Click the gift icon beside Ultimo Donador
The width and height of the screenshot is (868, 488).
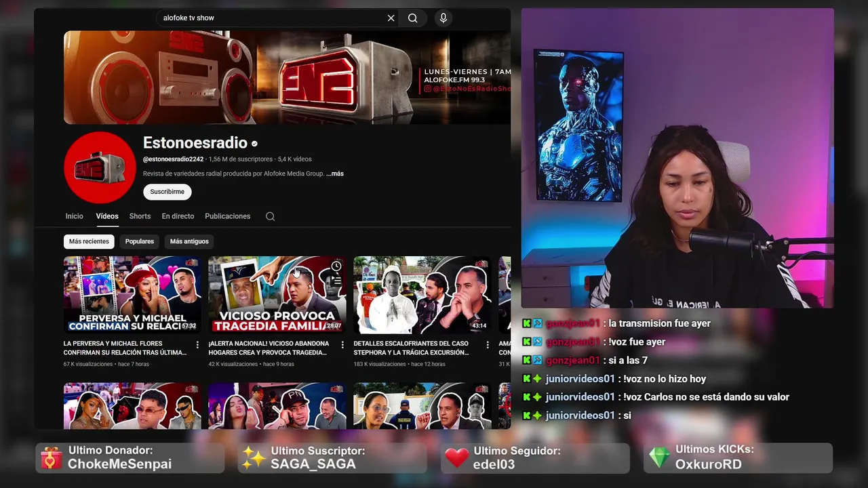point(51,458)
